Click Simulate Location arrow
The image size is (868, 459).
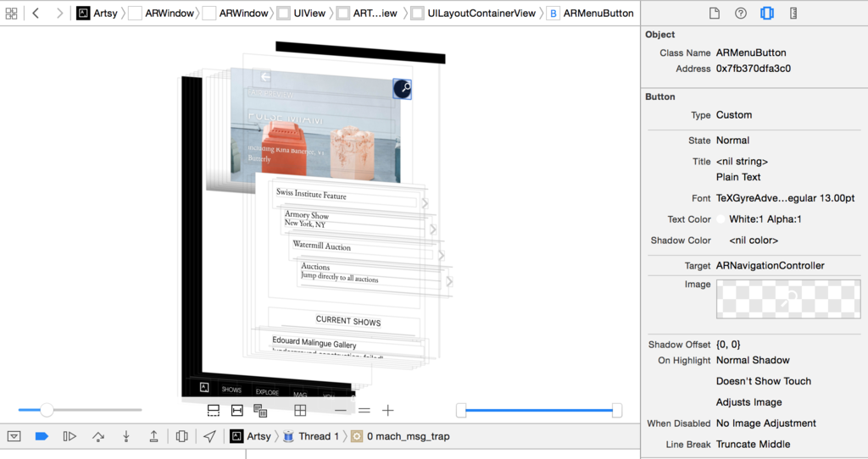[209, 436]
